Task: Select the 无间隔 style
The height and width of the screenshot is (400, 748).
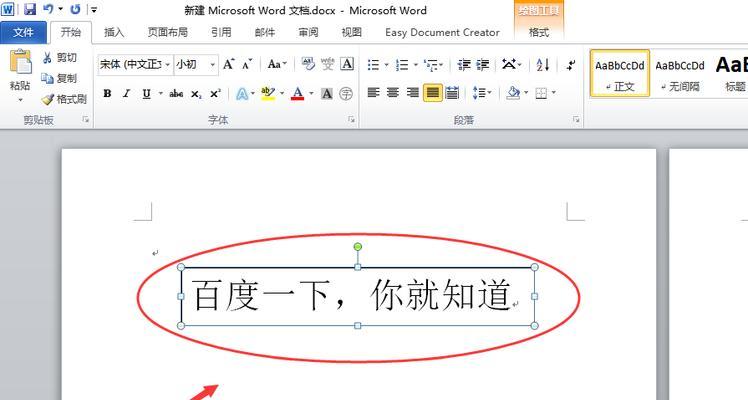Action: click(680, 73)
